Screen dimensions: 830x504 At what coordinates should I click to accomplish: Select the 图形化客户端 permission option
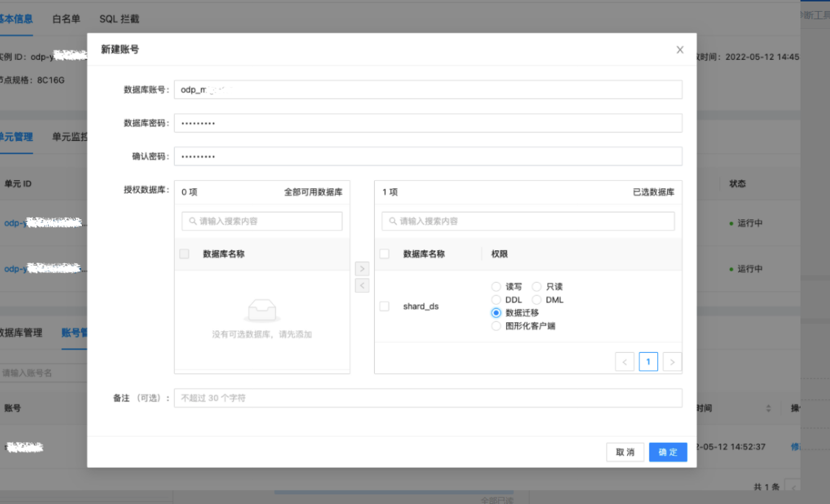[497, 325]
